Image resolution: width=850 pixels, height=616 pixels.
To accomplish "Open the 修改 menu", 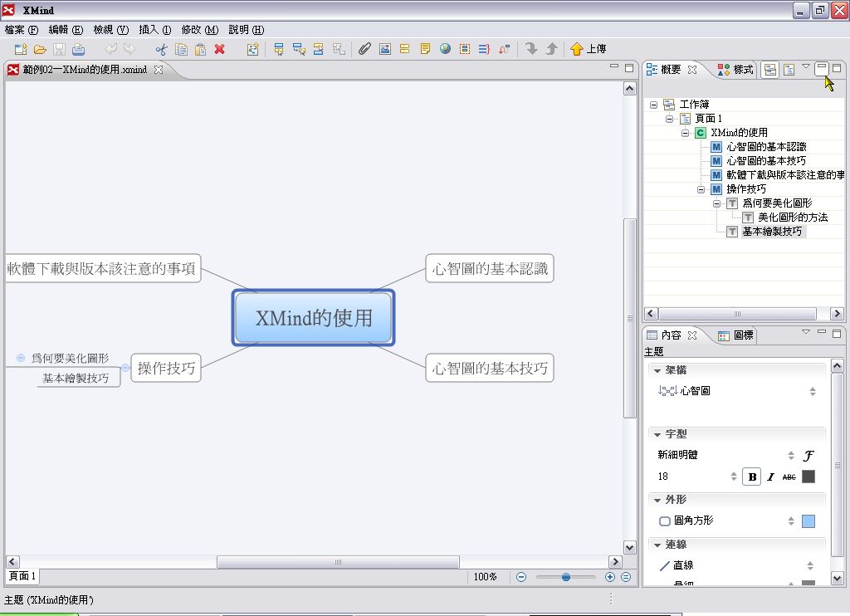I will (199, 30).
